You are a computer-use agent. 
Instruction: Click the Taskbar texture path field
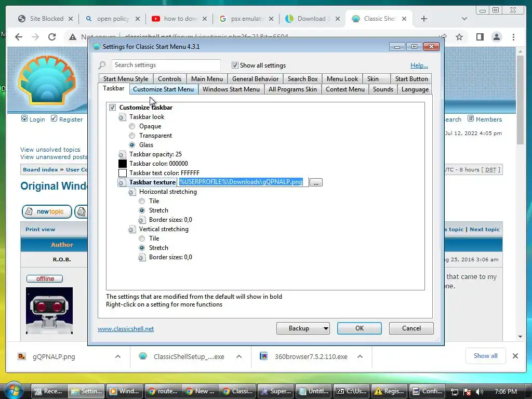tap(243, 182)
